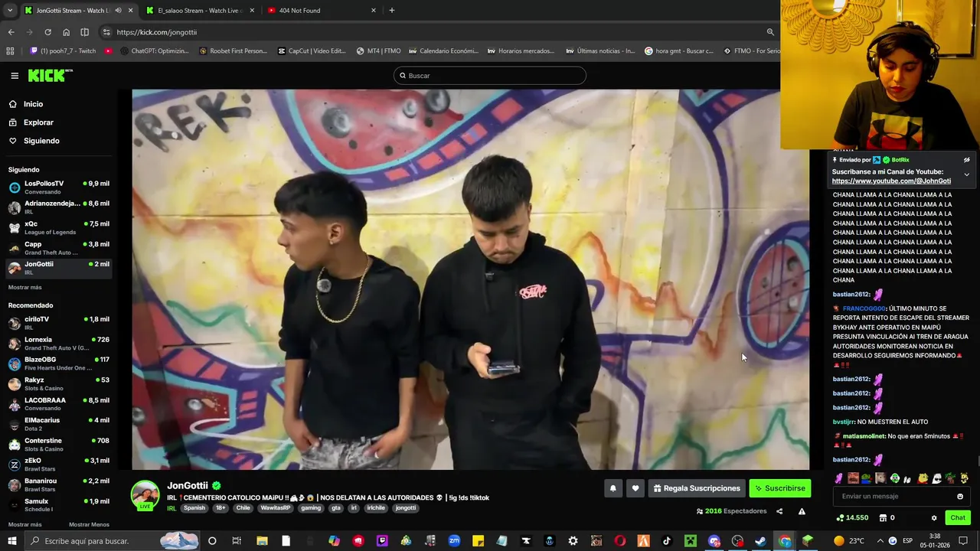980x551 pixels.
Task: Open zEkO recommended channel
Action: [x=59, y=465]
